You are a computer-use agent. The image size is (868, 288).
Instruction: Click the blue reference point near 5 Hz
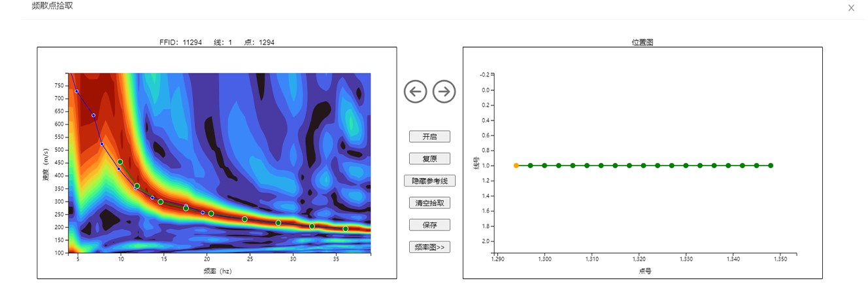tap(76, 91)
